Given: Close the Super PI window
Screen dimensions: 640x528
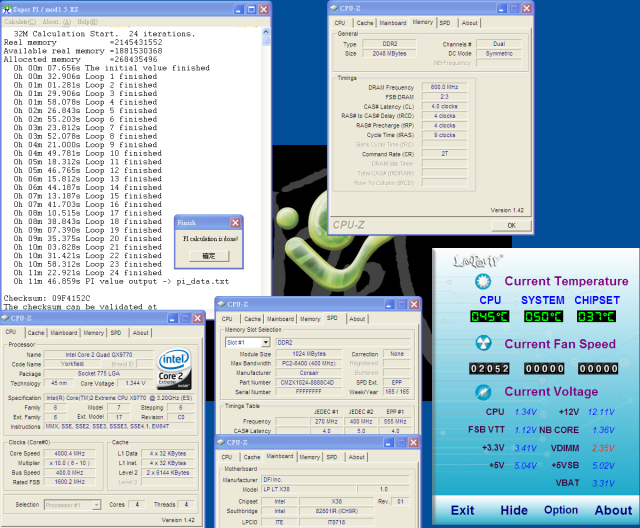Looking at the screenshot, I should (264, 9).
